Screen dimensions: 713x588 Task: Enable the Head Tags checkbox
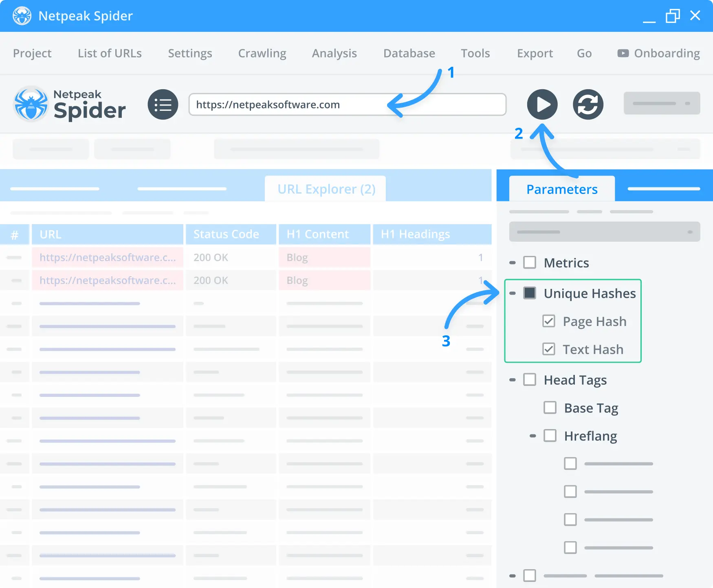(x=530, y=379)
